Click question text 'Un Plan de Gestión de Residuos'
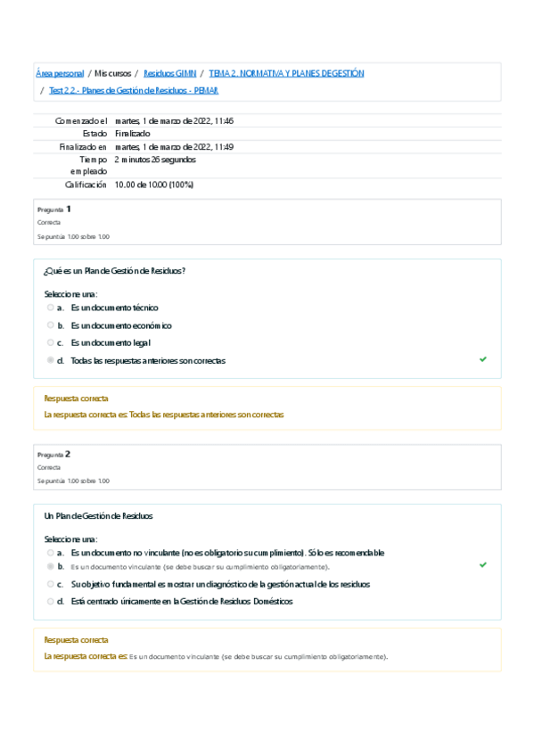The height and width of the screenshot is (756, 534). click(x=98, y=516)
